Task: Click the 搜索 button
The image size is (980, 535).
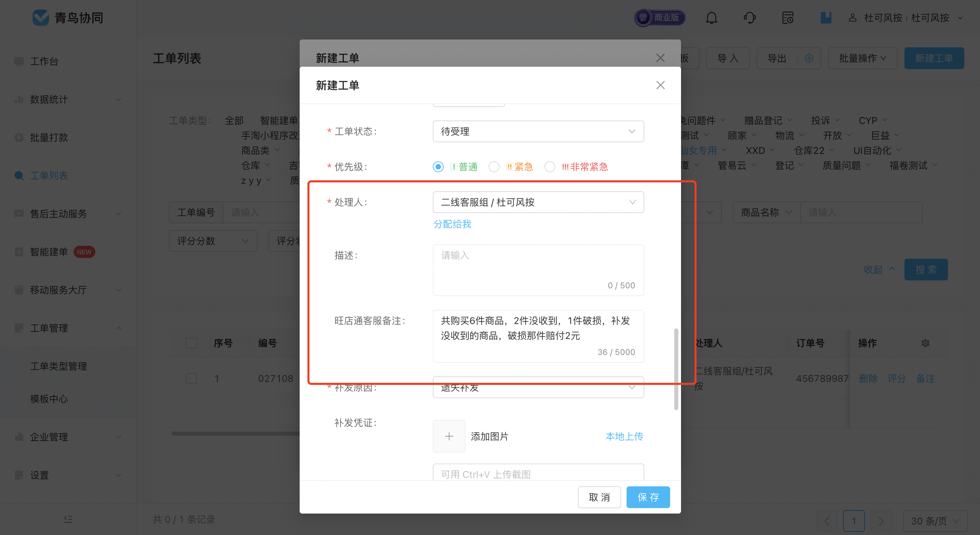Action: pyautogui.click(x=926, y=270)
